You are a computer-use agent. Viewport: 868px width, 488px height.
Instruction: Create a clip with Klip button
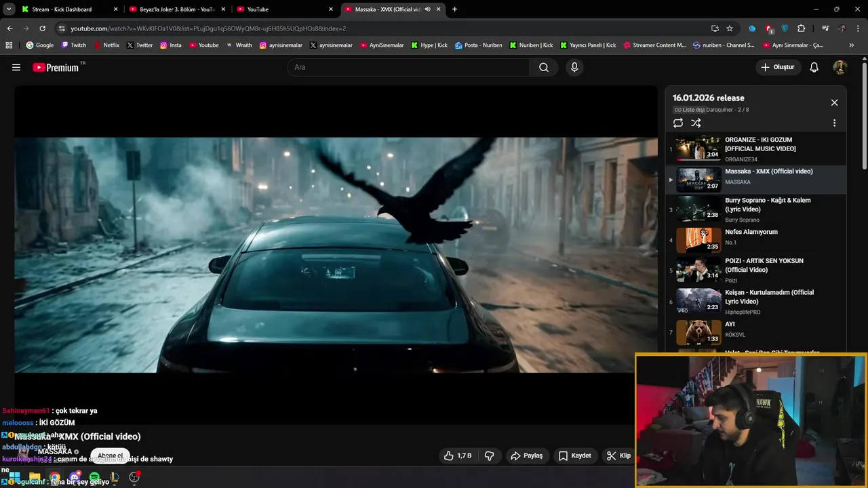(619, 455)
